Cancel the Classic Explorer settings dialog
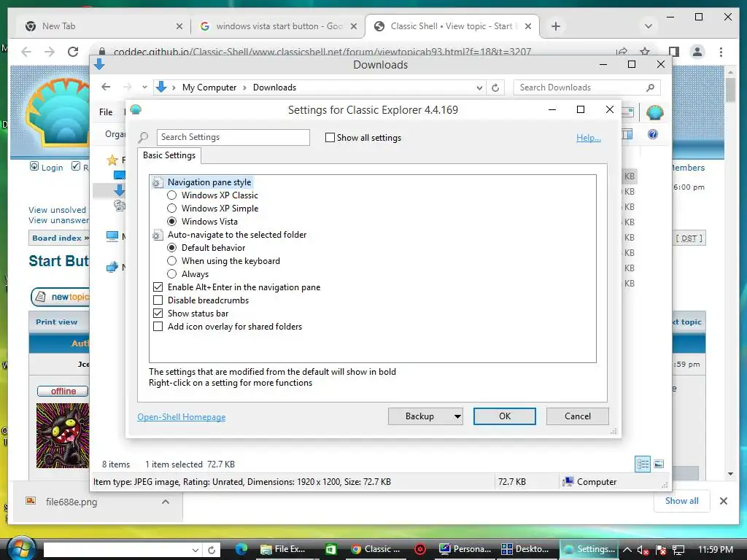The image size is (747, 560). 578,416
